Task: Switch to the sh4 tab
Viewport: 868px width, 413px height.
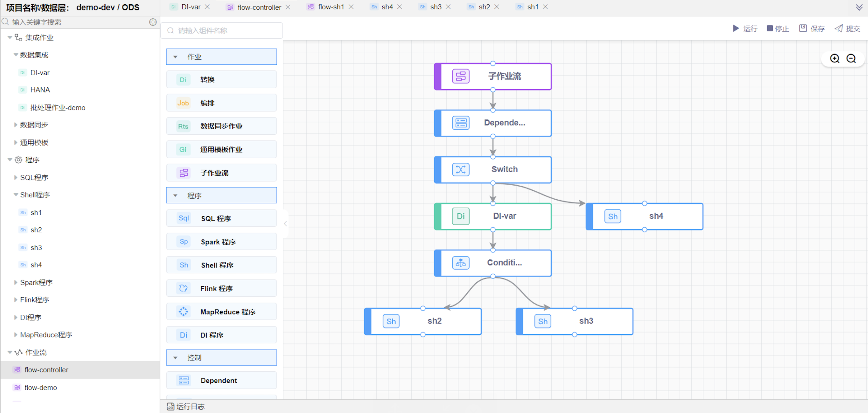Action: [387, 7]
